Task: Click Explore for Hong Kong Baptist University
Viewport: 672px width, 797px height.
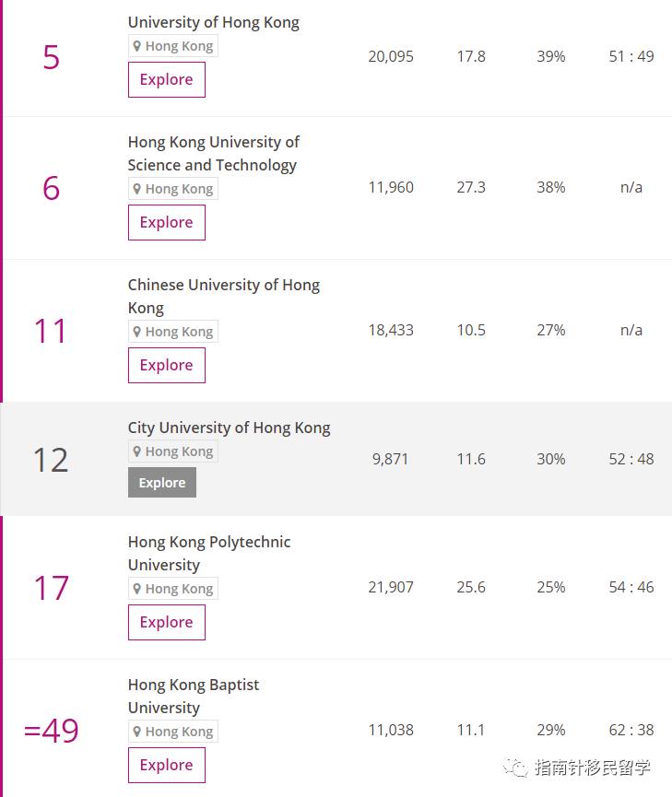Action: coord(166,766)
